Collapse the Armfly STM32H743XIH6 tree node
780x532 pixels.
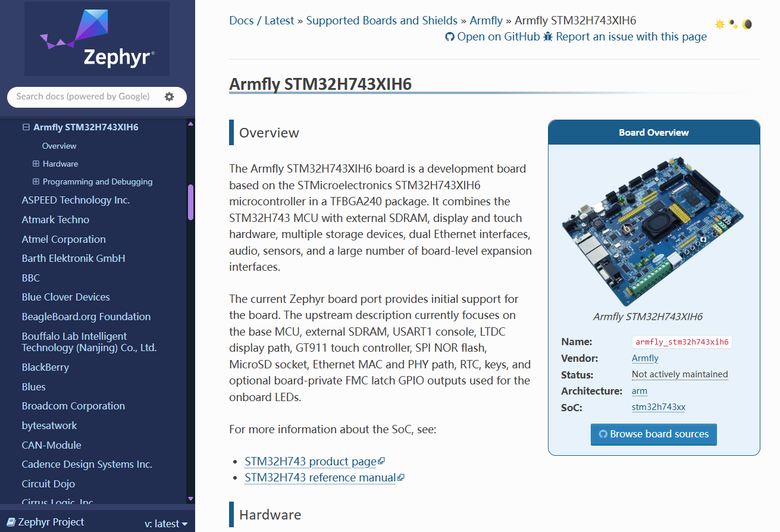26,127
